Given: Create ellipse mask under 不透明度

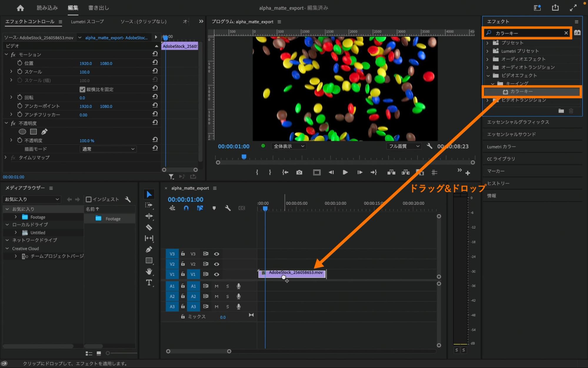Looking at the screenshot, I should (22, 132).
